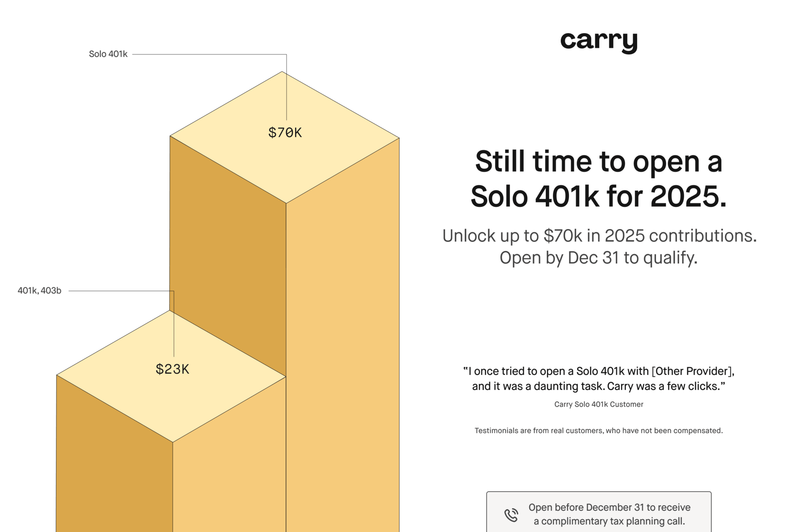Click 'Carry Solo 401k Customer' attribution

(x=598, y=404)
